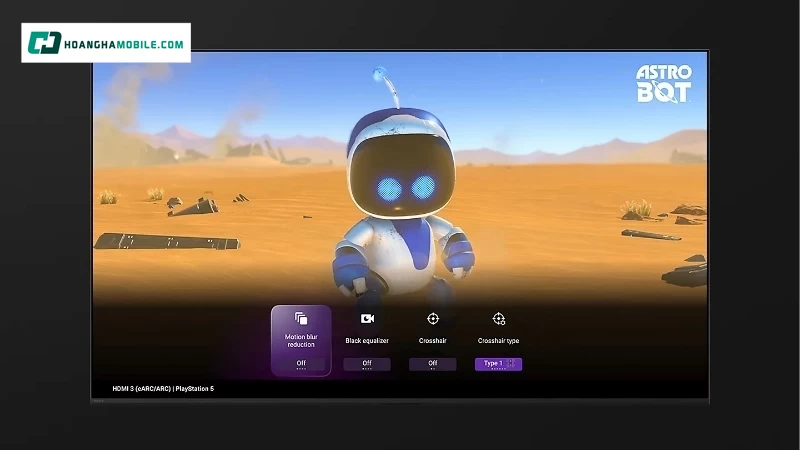Select the Black equalizer camera icon

[x=367, y=319]
